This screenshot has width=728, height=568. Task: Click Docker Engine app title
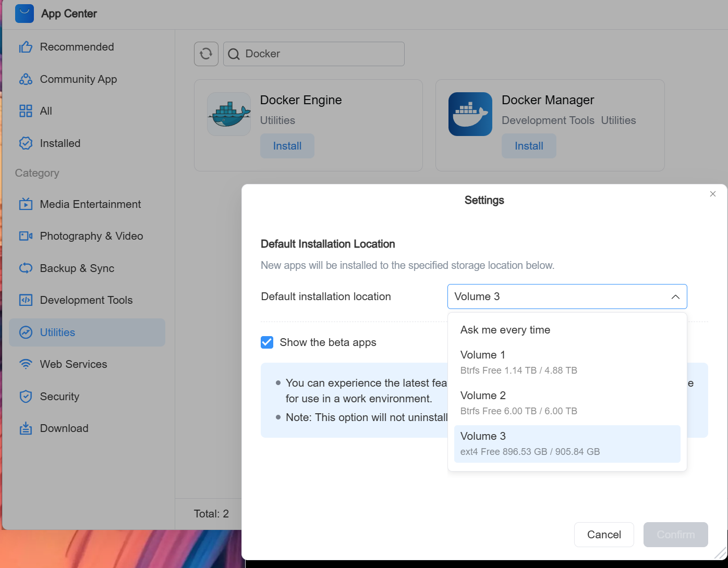click(x=301, y=100)
